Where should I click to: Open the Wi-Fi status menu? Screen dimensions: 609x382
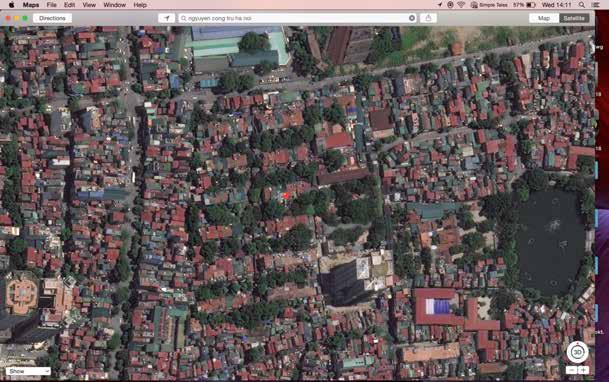tap(461, 5)
